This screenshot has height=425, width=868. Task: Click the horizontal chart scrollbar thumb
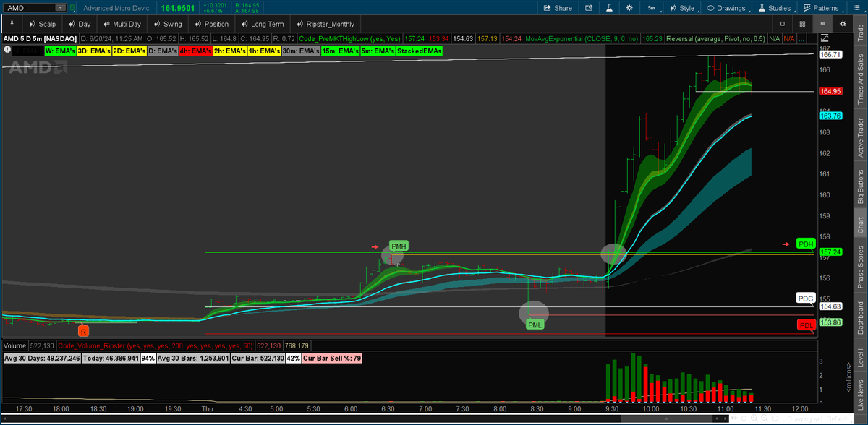pyautogui.click(x=667, y=418)
